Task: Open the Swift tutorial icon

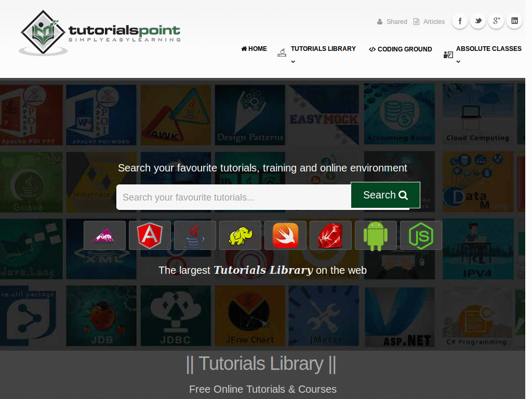Action: [285, 235]
